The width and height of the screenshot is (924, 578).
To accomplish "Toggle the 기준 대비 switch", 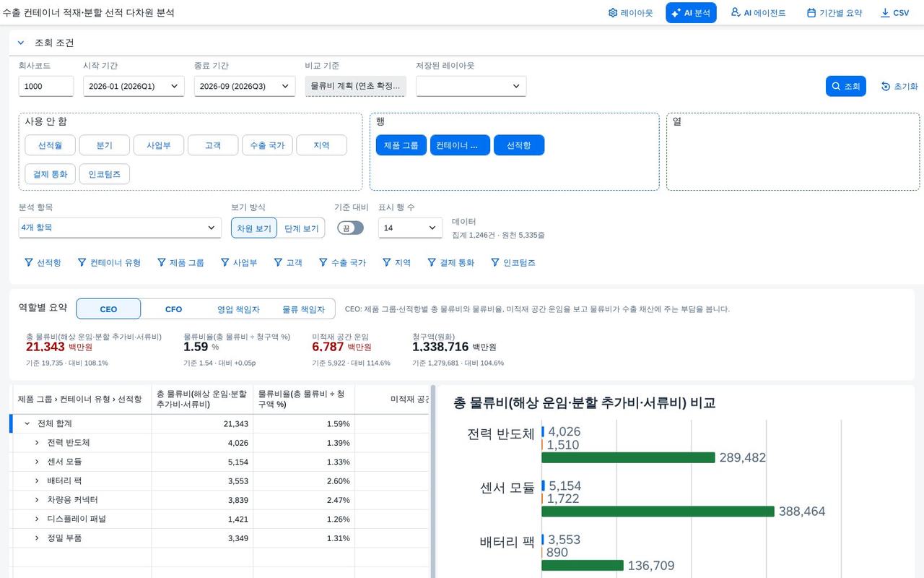I will point(350,228).
